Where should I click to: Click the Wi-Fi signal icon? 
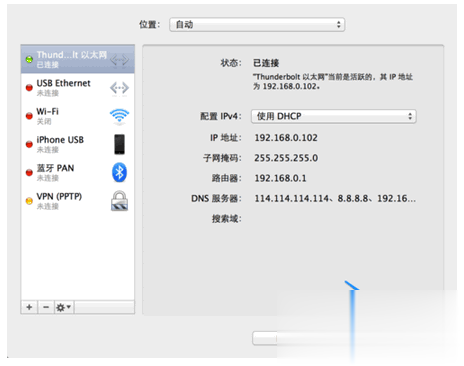[x=119, y=116]
